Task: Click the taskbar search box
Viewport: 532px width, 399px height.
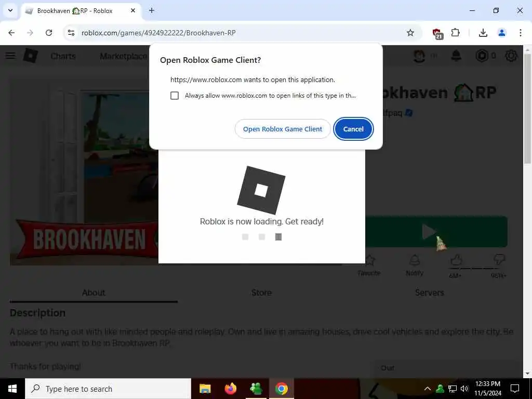Action: 108,389
